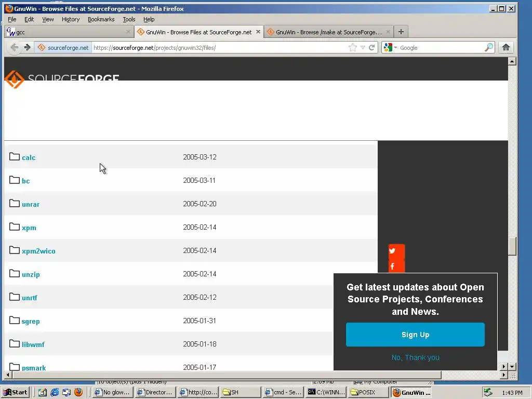Click the calc folder icon

coord(14,156)
